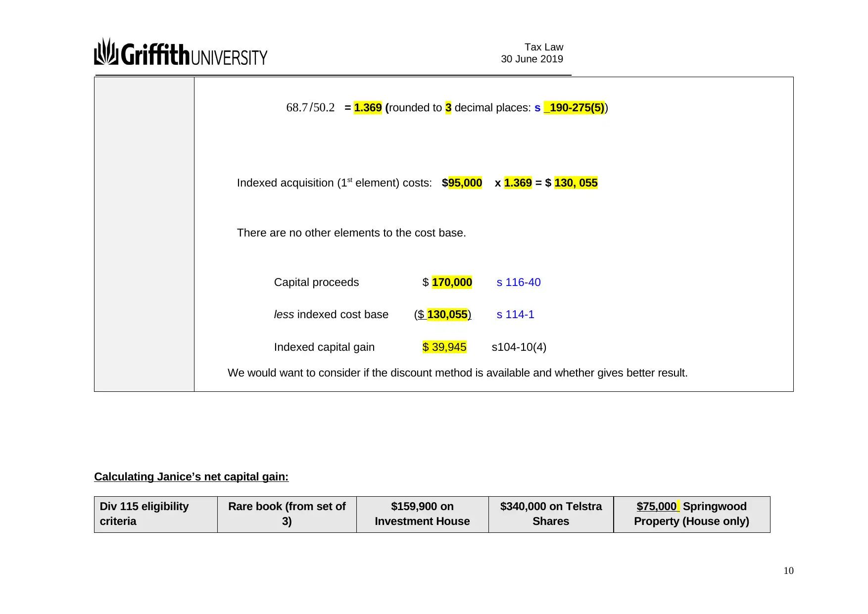
Task: Click the highlighted '170,000' proceeds value
Action: coord(452,282)
